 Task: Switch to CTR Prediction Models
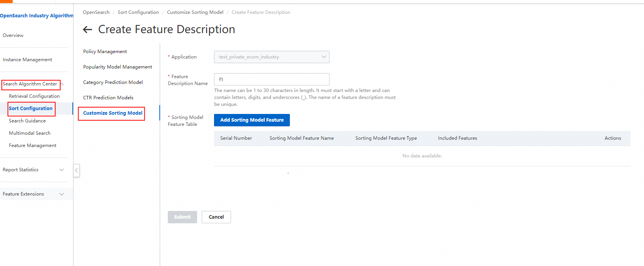pos(109,98)
